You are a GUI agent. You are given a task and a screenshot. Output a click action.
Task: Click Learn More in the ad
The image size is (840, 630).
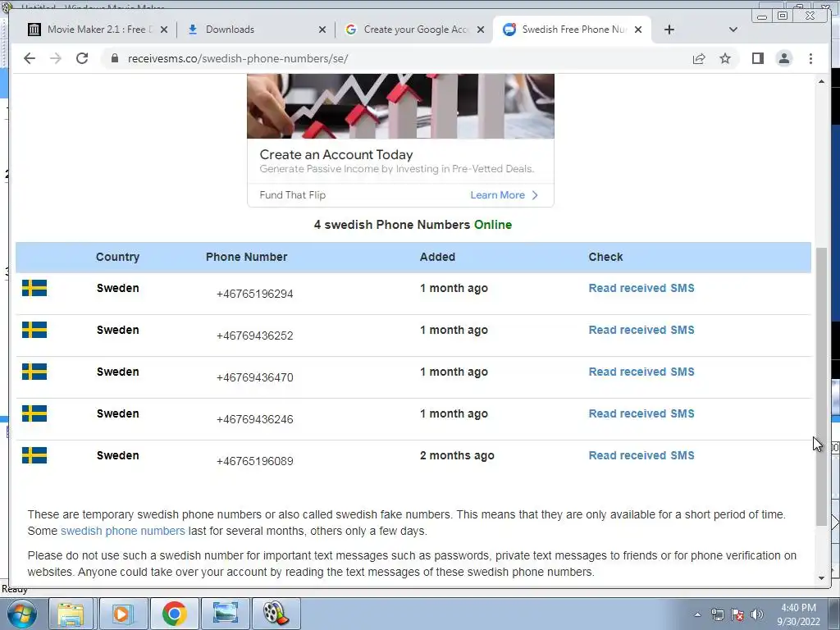click(504, 195)
